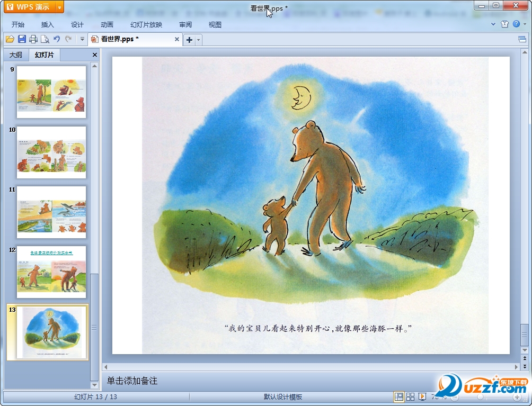The image size is (532, 406).
Task: Click the editor vertical scrollbar handle
Action: pyautogui.click(x=525, y=335)
